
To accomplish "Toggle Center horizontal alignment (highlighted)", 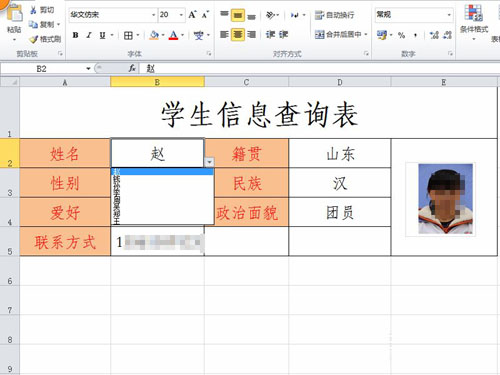I will click(x=238, y=34).
